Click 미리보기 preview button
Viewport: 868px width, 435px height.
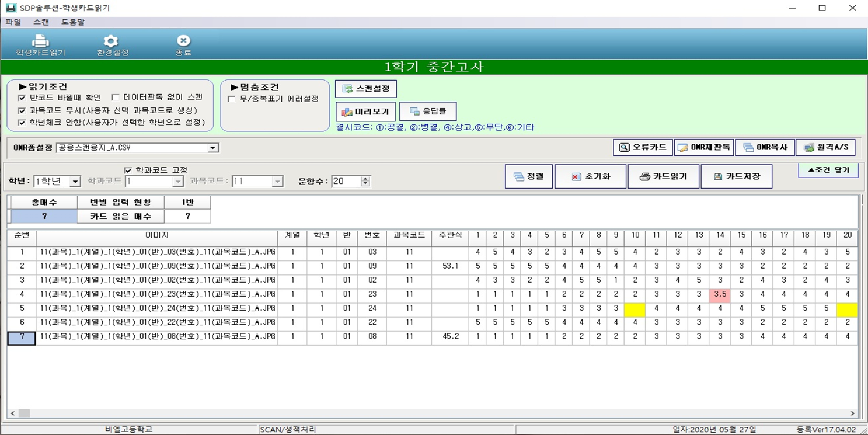tap(366, 112)
